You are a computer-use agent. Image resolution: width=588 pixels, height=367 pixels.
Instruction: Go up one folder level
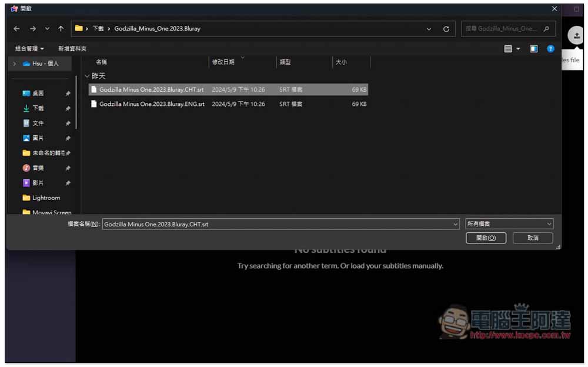(x=61, y=28)
